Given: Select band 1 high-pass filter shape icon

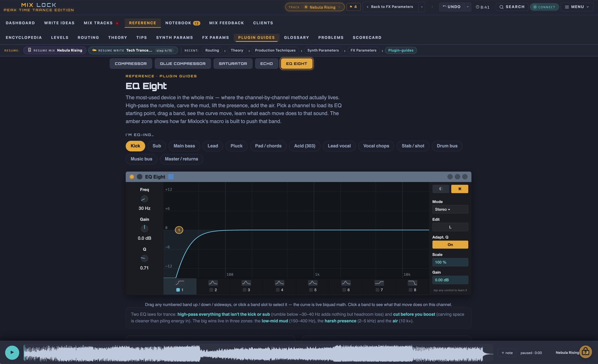Looking at the screenshot, I should pyautogui.click(x=180, y=283).
